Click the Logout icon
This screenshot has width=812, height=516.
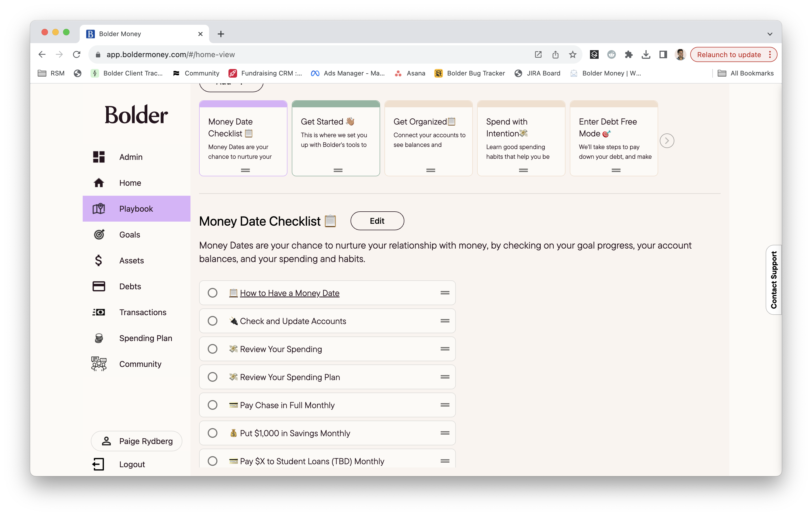pyautogui.click(x=98, y=464)
